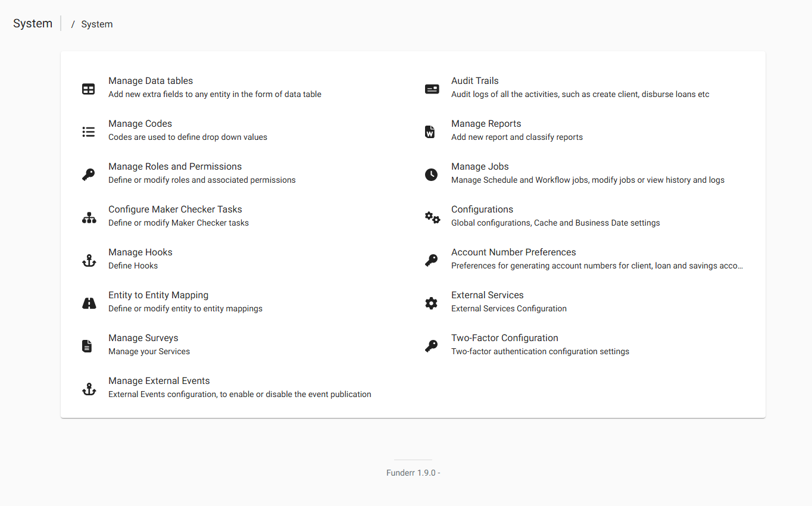Screen dimensions: 812x506
Task: Click the gear icon for External Services
Action: point(431,302)
